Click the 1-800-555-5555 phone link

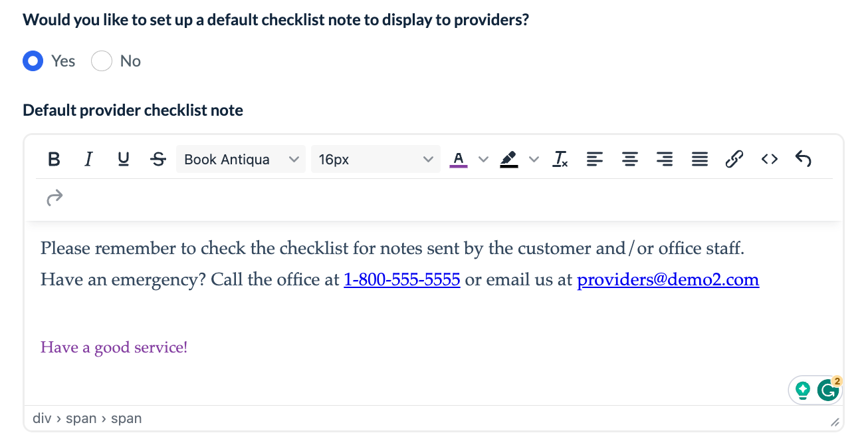point(401,279)
